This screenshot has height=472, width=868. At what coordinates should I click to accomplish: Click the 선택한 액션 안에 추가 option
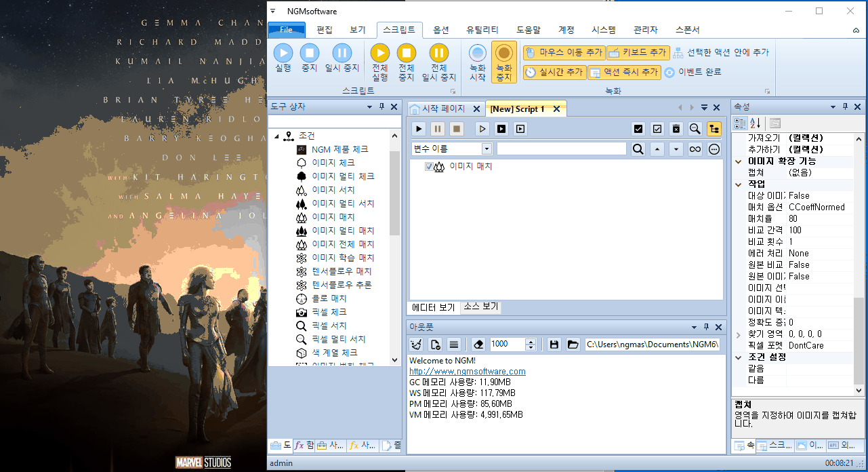721,52
